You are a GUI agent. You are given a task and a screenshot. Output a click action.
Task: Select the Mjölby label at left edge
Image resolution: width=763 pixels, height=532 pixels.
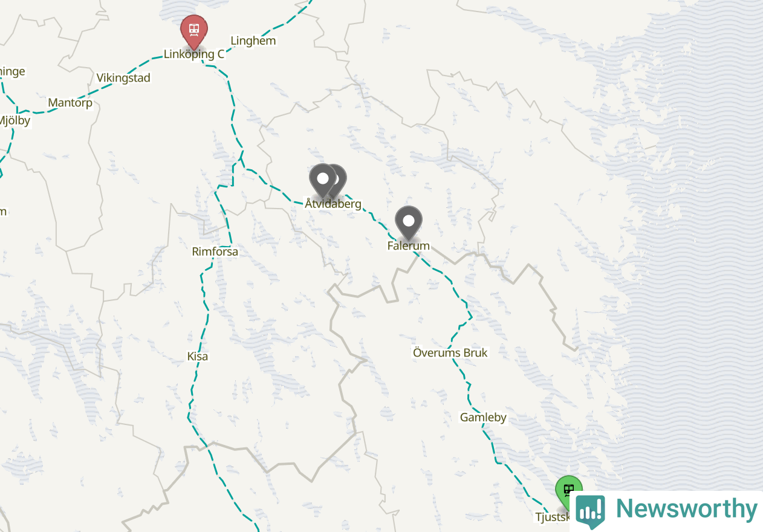point(14,120)
